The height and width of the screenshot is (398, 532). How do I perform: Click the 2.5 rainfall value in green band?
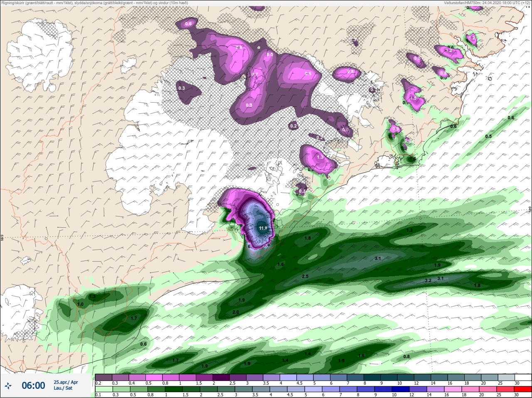[305, 276]
